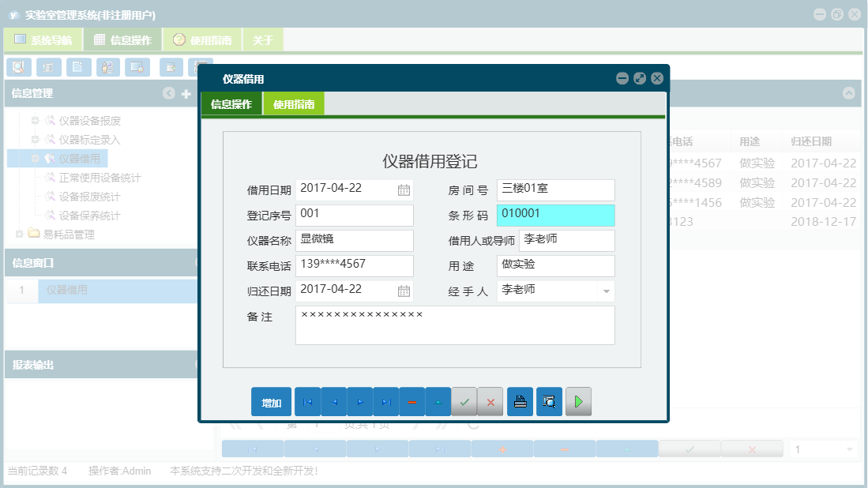
Task: Go to the previous record arrow icon
Action: coord(333,401)
